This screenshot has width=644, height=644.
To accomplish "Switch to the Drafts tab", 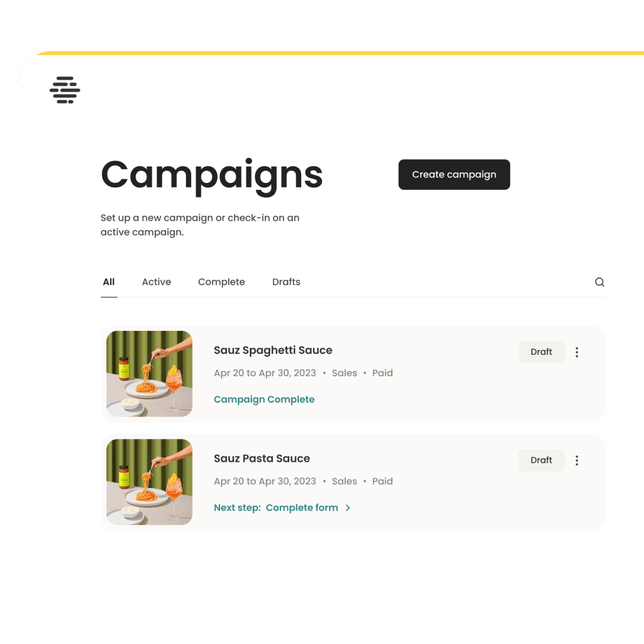I will coord(286,282).
